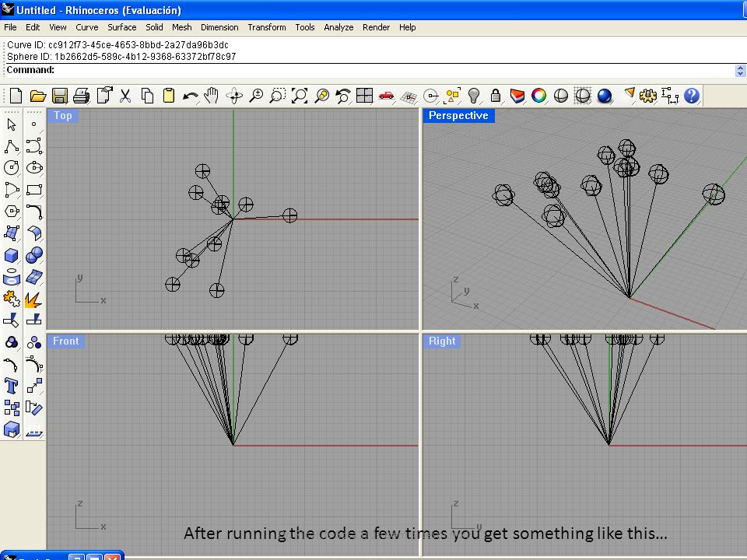Open the Render menu

376,27
